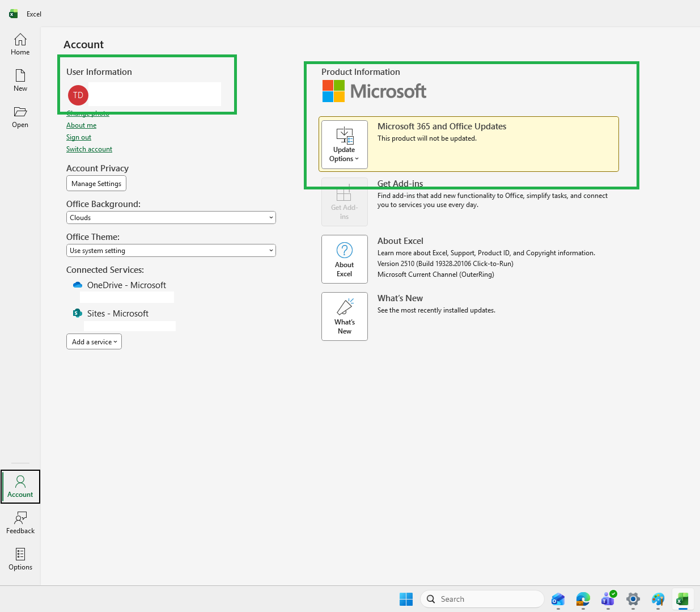Open the New workbook page
The height and width of the screenshot is (612, 700).
pyautogui.click(x=20, y=81)
